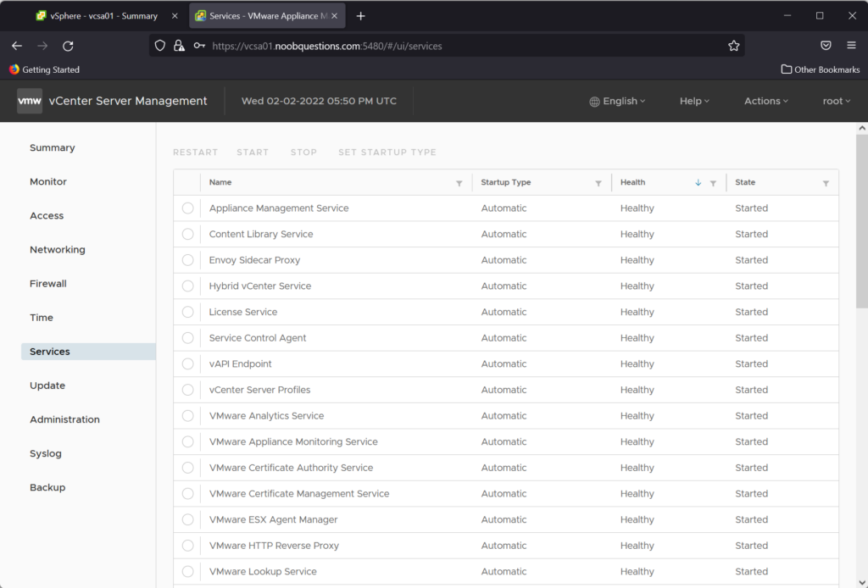Viewport: 868px width, 588px height.
Task: Open the Syslog section
Action: coord(46,453)
